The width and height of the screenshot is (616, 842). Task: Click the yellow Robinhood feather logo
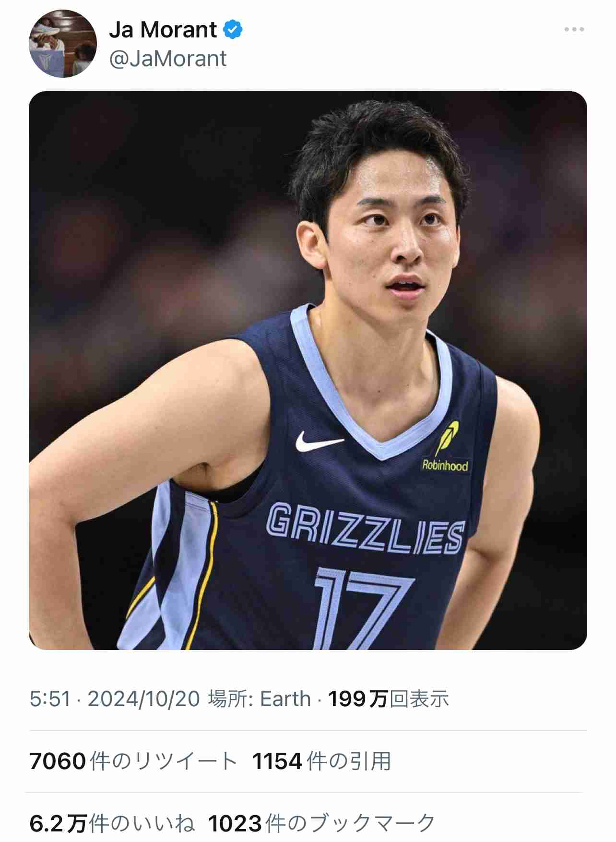(447, 438)
